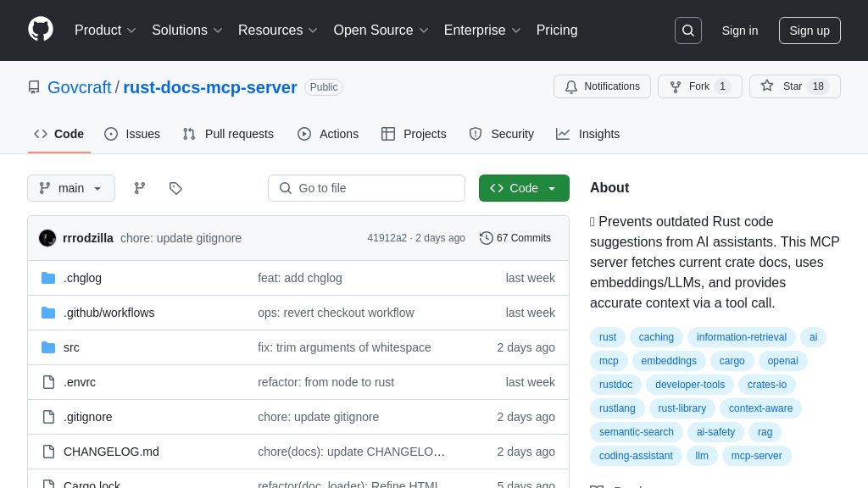Open the green Code dropdown
The height and width of the screenshot is (488, 868).
[x=524, y=188]
